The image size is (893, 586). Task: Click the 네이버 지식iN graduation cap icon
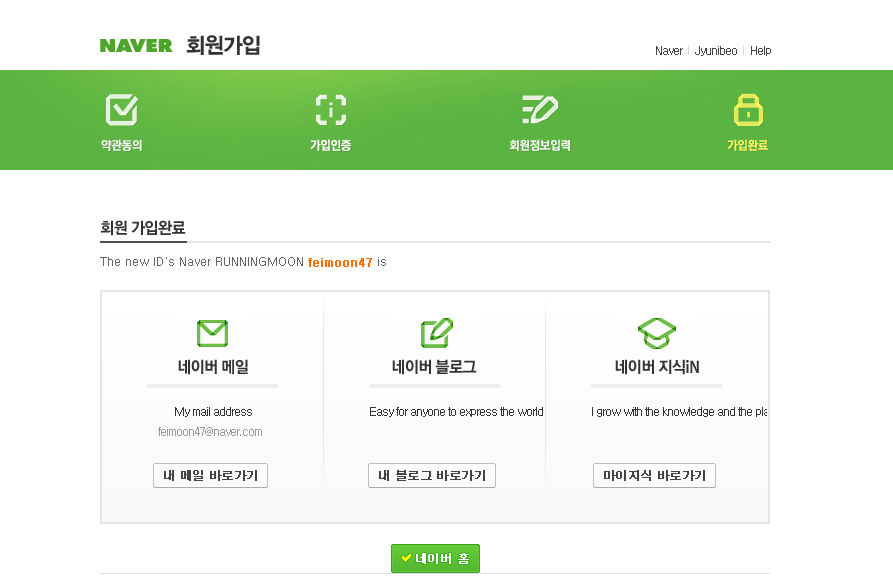(657, 333)
